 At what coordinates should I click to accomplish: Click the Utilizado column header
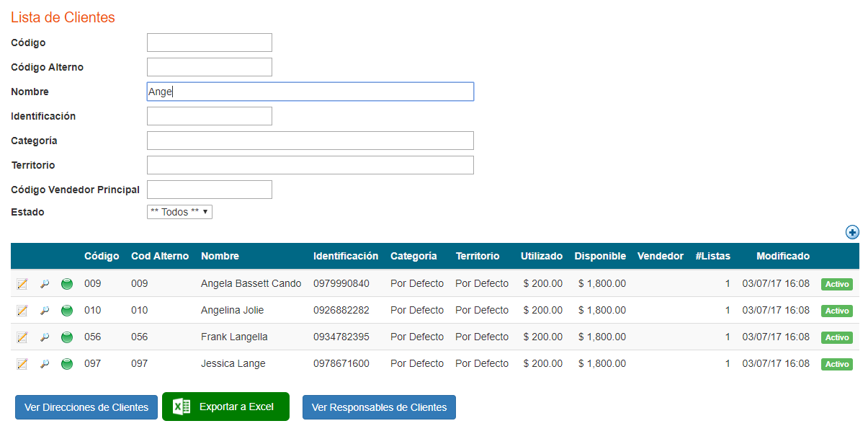542,256
